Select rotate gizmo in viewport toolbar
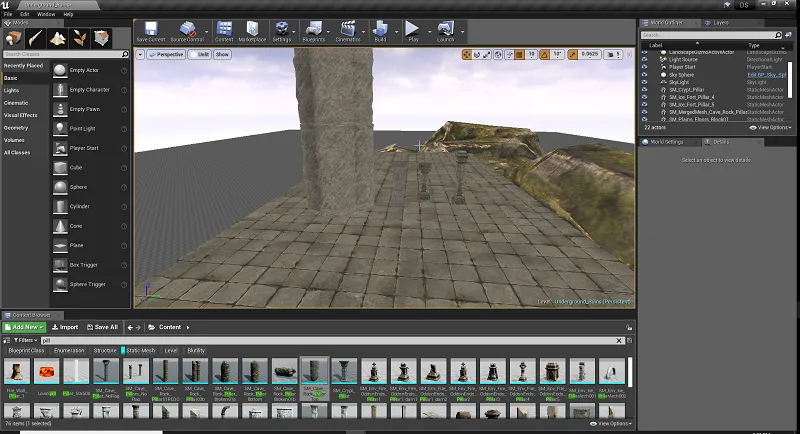The image size is (800, 434). click(477, 55)
